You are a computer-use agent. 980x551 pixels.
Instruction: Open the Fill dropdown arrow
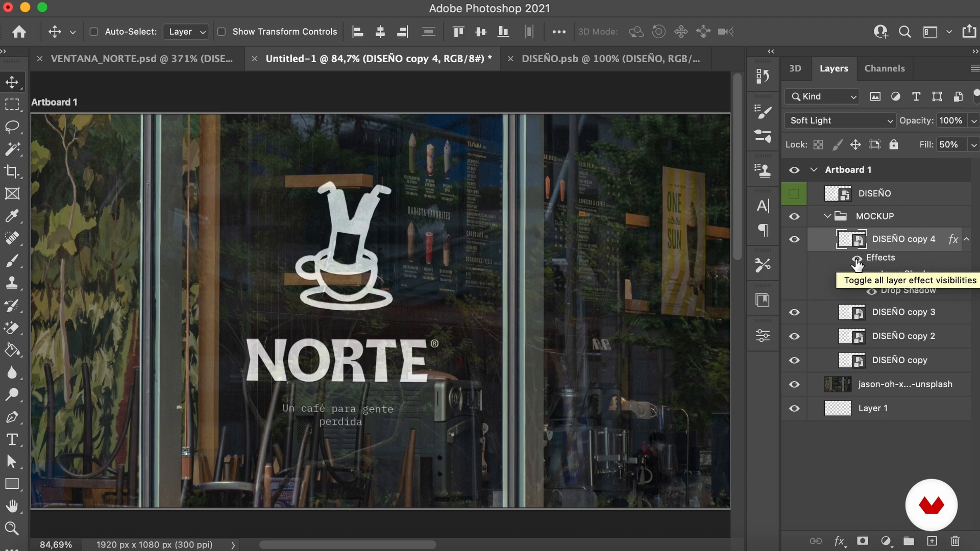[x=973, y=145]
